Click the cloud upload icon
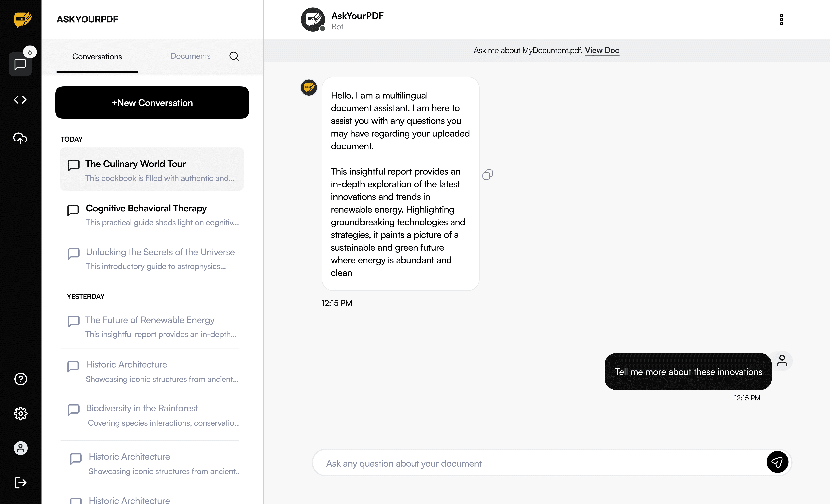830x504 pixels. [x=20, y=138]
